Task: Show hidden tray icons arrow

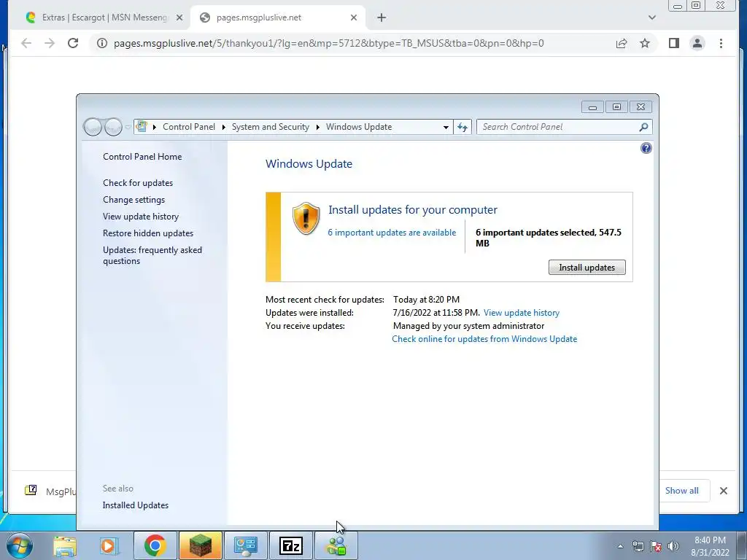Action: click(x=620, y=546)
